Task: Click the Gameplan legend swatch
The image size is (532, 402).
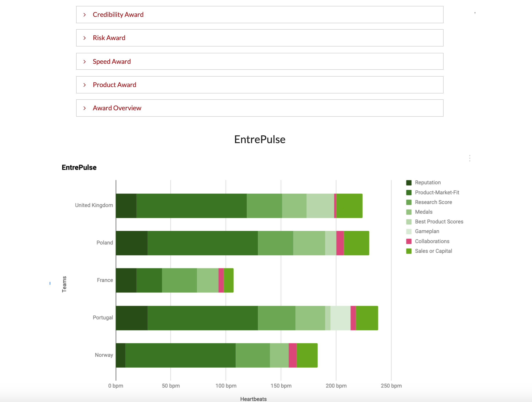Action: (x=409, y=232)
